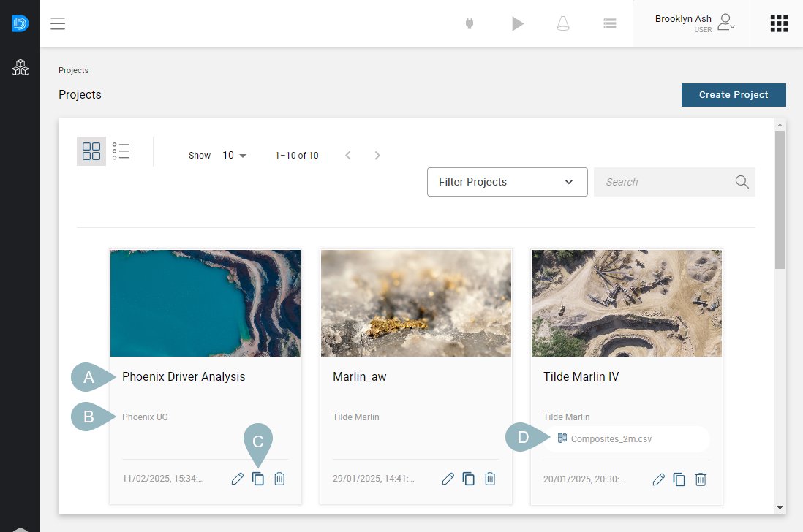
Task: Click the server list icon in top bar
Action: click(x=609, y=23)
